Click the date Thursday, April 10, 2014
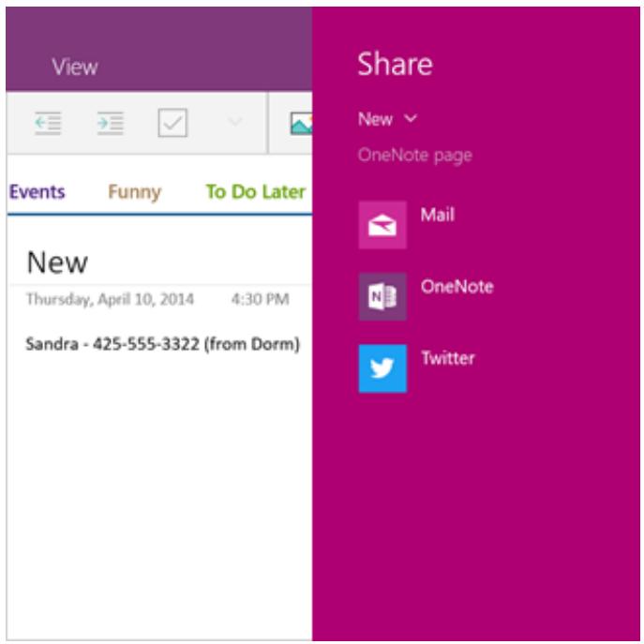This screenshot has width=644, height=644. click(x=110, y=299)
